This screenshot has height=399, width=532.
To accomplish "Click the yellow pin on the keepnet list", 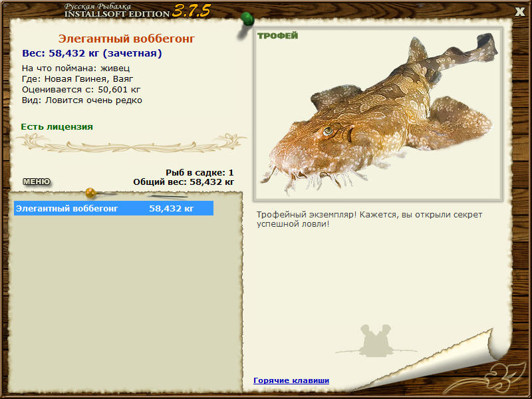I will (x=91, y=193).
